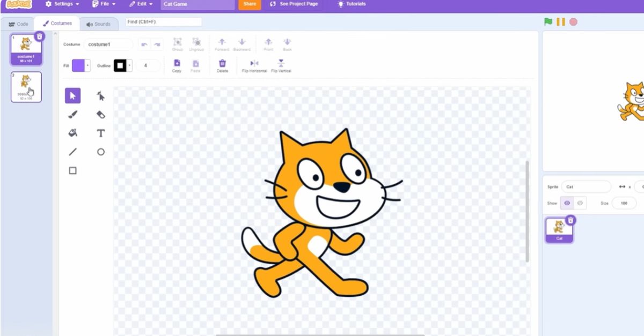Select the Eraser tool
The width and height of the screenshot is (644, 336).
[100, 115]
